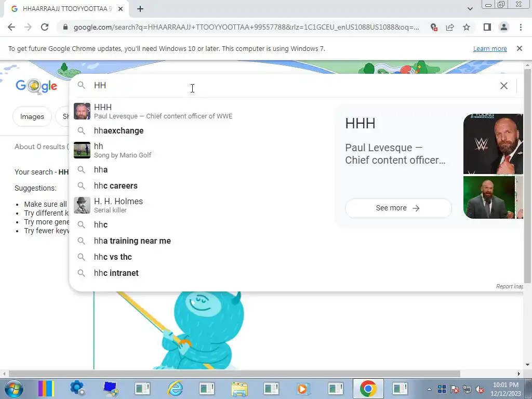Open the Action Center flag tray icon
Viewport: 532px width, 399px height.
coord(455,389)
